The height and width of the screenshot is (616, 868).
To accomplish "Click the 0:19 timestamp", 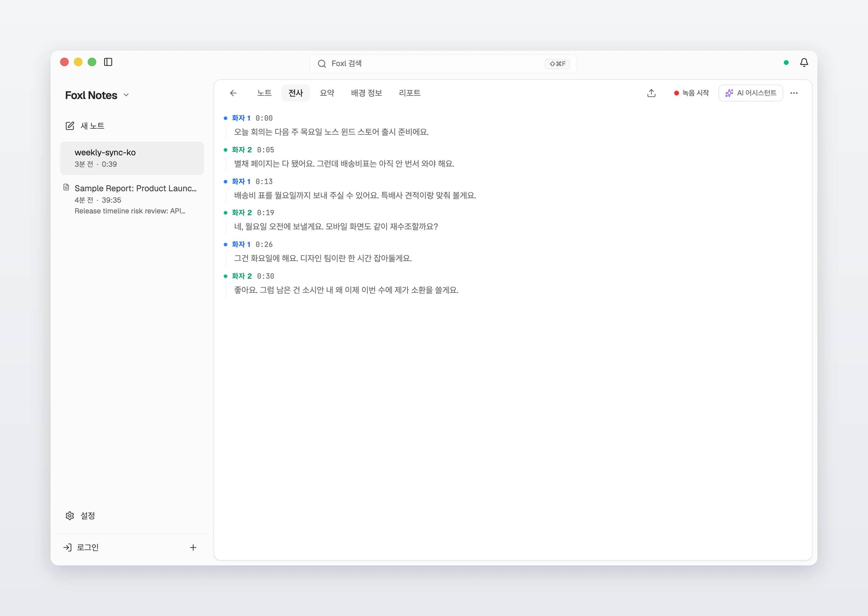I will coord(265,213).
